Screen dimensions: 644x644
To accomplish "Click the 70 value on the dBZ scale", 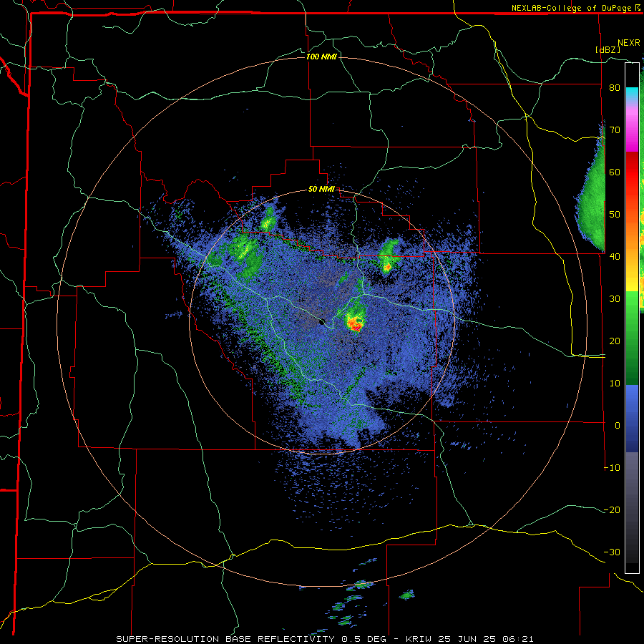I will [x=614, y=130].
